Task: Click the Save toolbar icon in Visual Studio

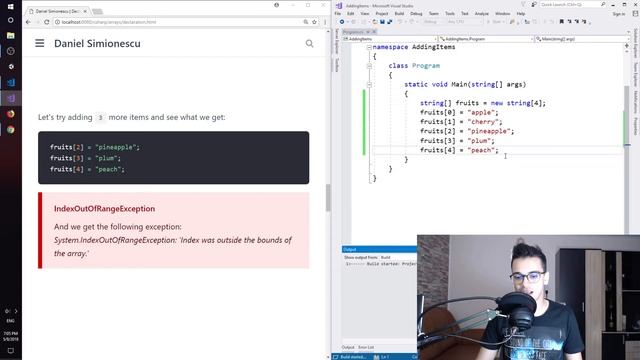Action: click(382, 22)
